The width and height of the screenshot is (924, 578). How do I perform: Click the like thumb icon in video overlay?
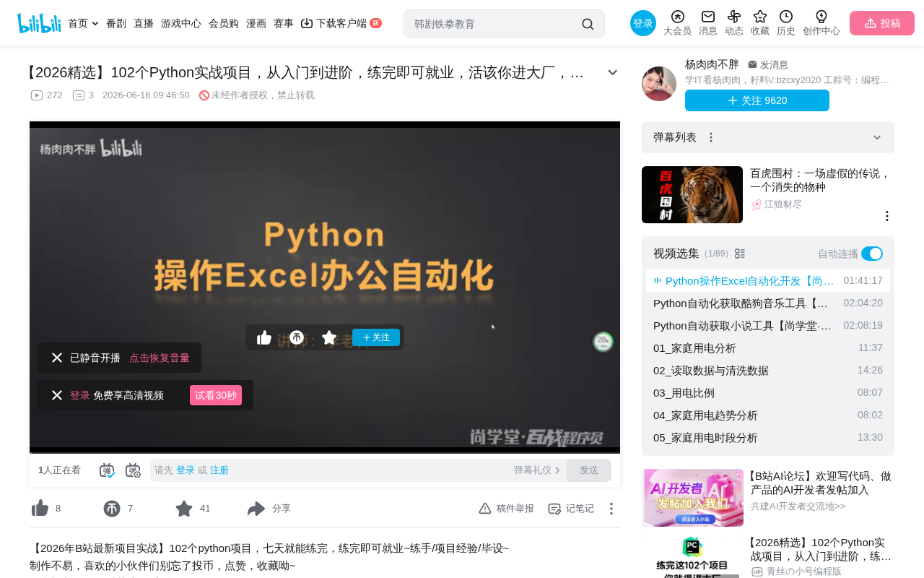click(264, 337)
